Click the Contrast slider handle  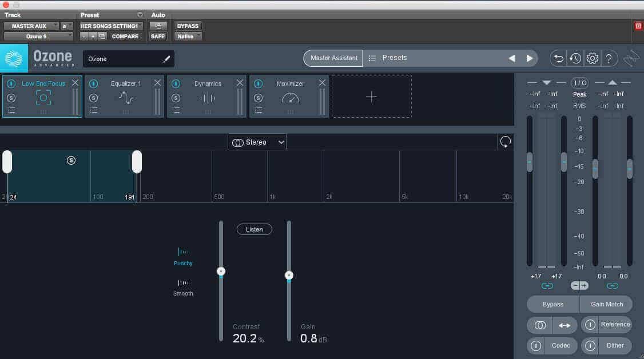pos(221,271)
